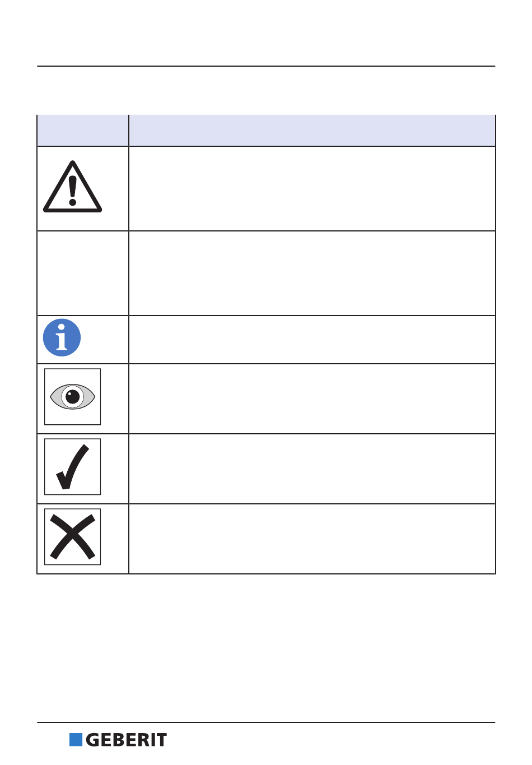Click the empty description cell beside info icon
This screenshot has width=532, height=765.
point(312,340)
